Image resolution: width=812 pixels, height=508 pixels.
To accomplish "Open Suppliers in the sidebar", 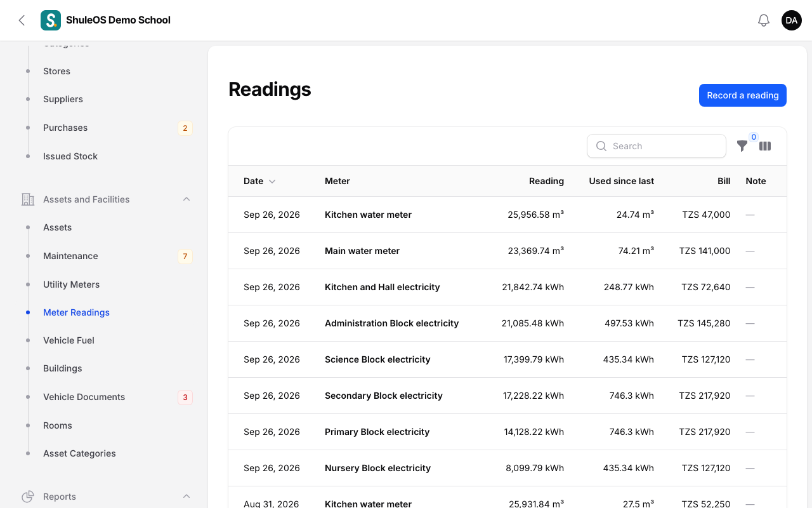I will coord(63,99).
